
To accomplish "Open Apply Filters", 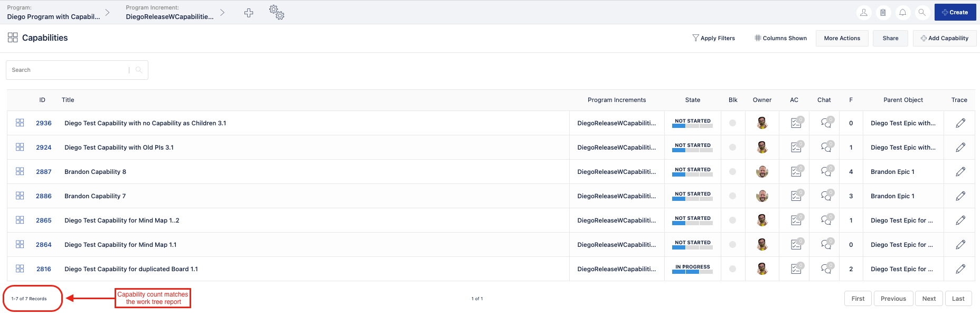I will 713,38.
